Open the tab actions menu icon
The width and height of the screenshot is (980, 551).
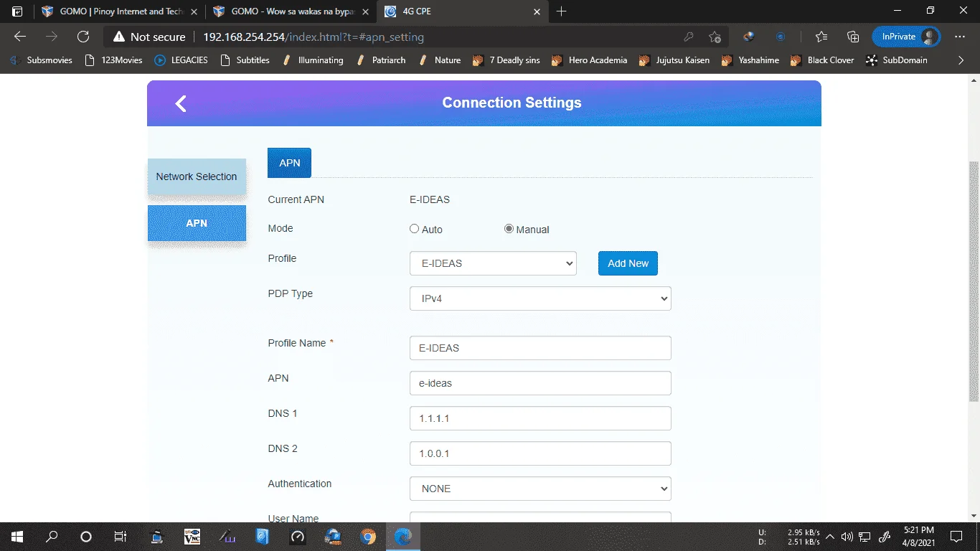click(17, 11)
